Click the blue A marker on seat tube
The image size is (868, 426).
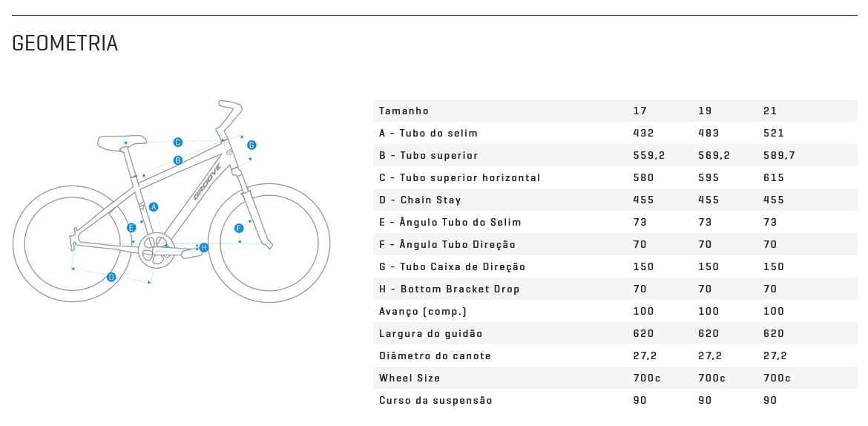click(154, 207)
